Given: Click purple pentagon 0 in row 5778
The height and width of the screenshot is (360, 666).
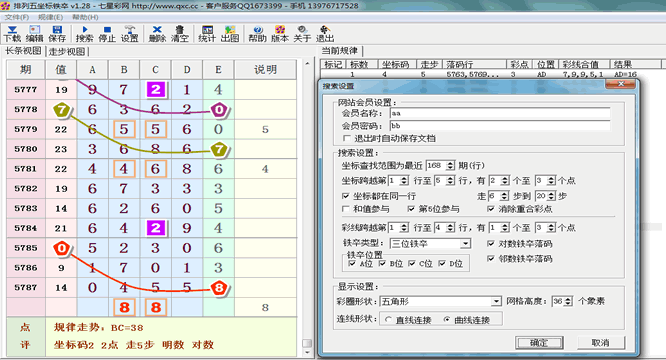Looking at the screenshot, I should pyautogui.click(x=219, y=110).
